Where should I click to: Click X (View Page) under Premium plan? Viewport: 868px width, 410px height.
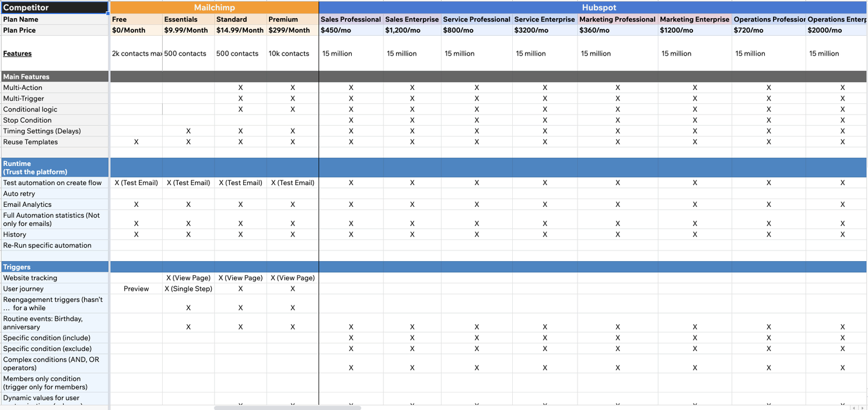pyautogui.click(x=293, y=278)
